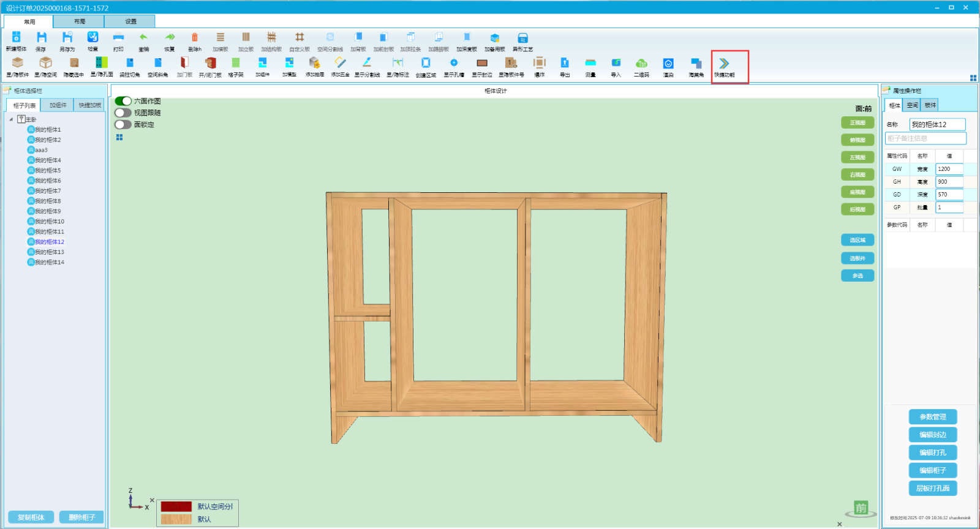Click the 宽度 value field 1200

tap(949, 169)
